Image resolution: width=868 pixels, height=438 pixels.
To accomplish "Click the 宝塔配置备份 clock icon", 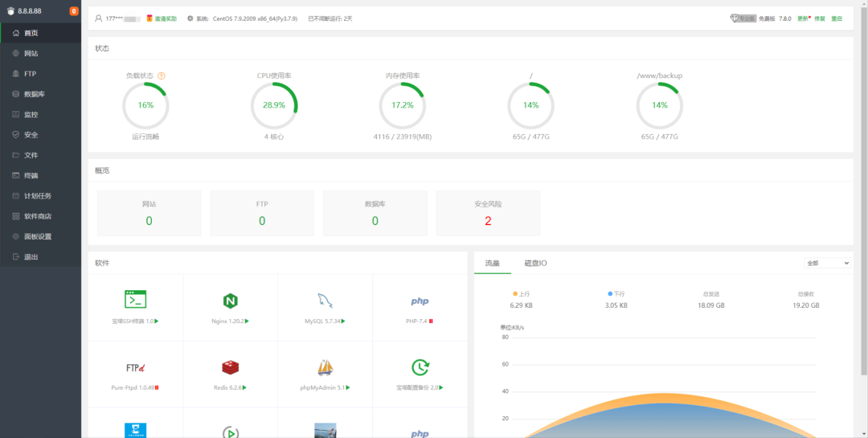I will point(420,367).
